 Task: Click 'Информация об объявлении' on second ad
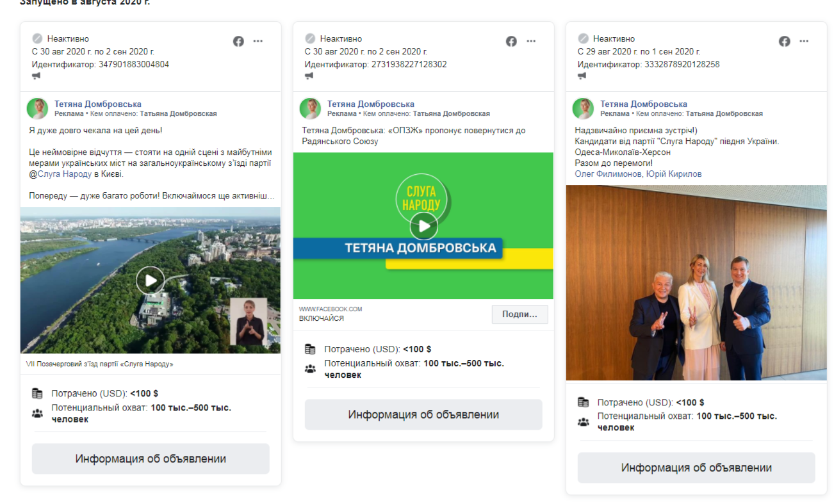(423, 414)
